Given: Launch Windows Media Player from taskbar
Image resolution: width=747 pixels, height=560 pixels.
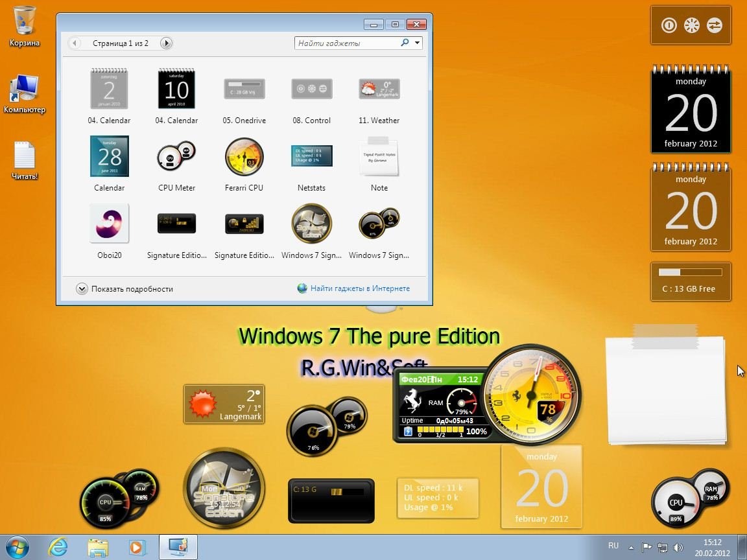Looking at the screenshot, I should click(137, 547).
